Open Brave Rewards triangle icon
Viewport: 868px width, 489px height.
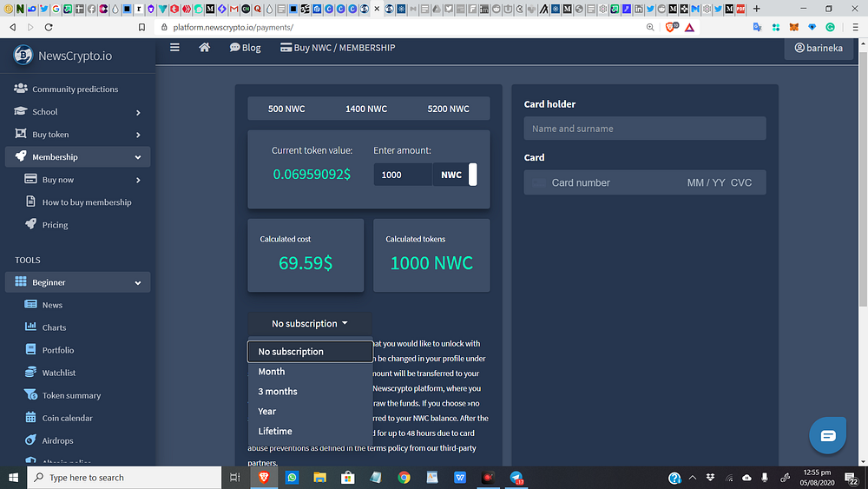(690, 27)
